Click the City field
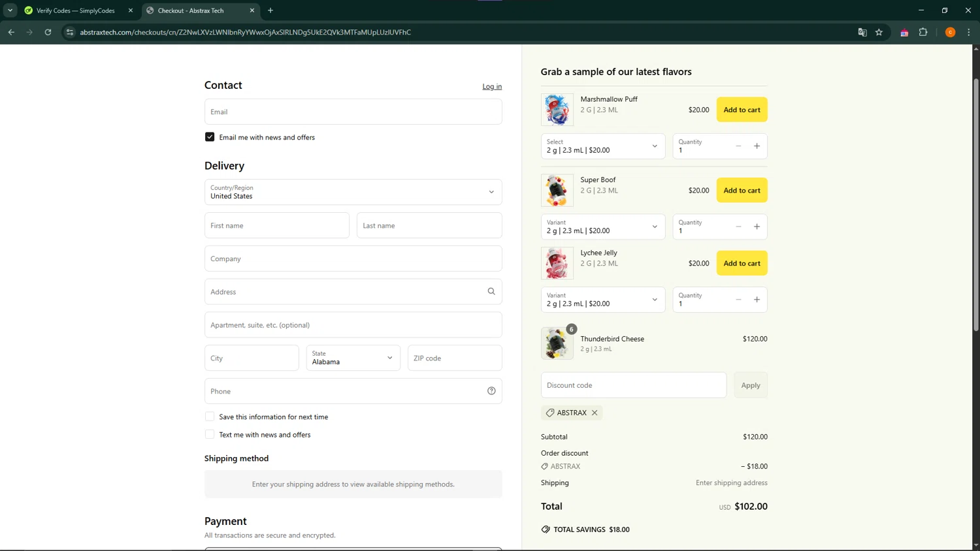 [x=252, y=358]
